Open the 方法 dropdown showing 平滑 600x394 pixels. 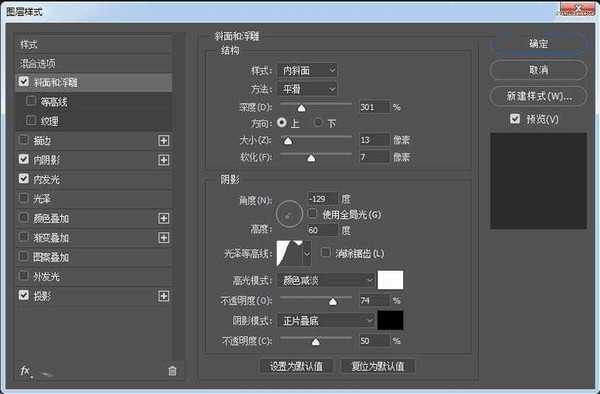tap(307, 89)
